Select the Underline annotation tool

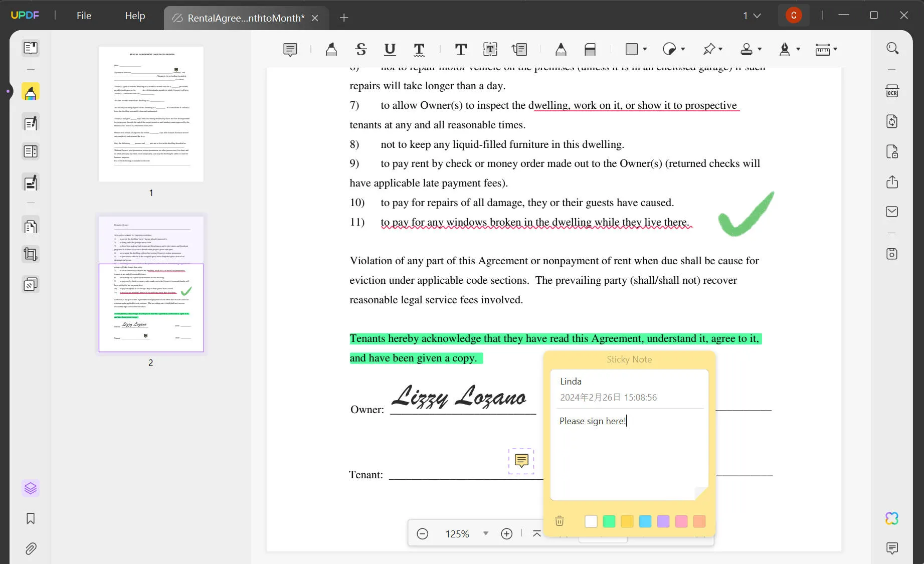pos(390,49)
